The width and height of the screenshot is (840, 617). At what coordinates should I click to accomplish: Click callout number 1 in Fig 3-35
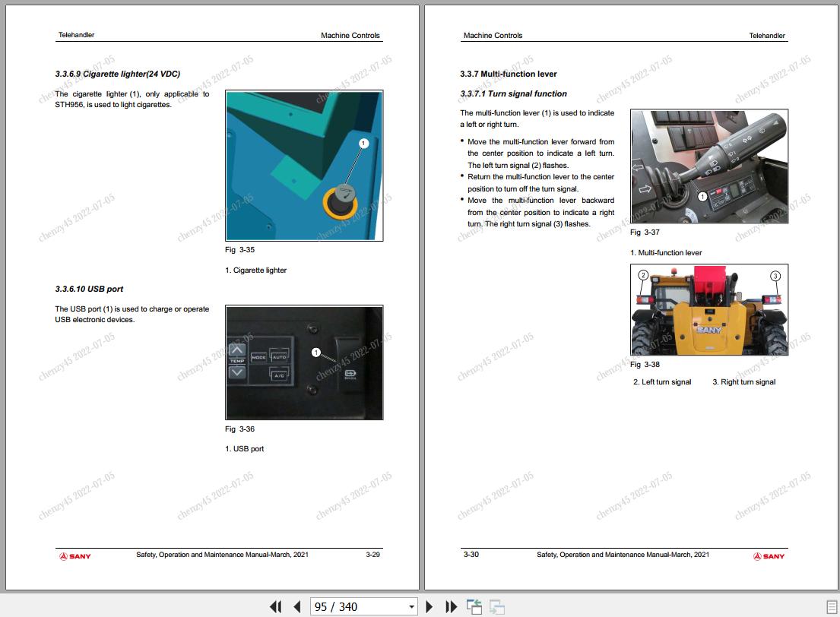(x=363, y=141)
